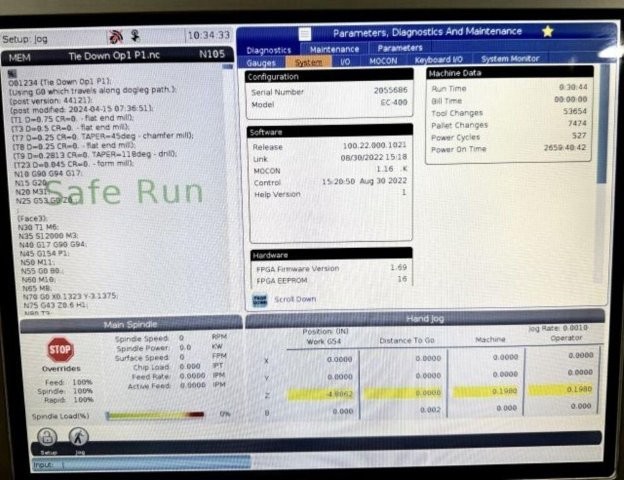Viewport: 624px width, 480px height.
Task: Click the Jog walking-figure icon
Action: tap(78, 437)
